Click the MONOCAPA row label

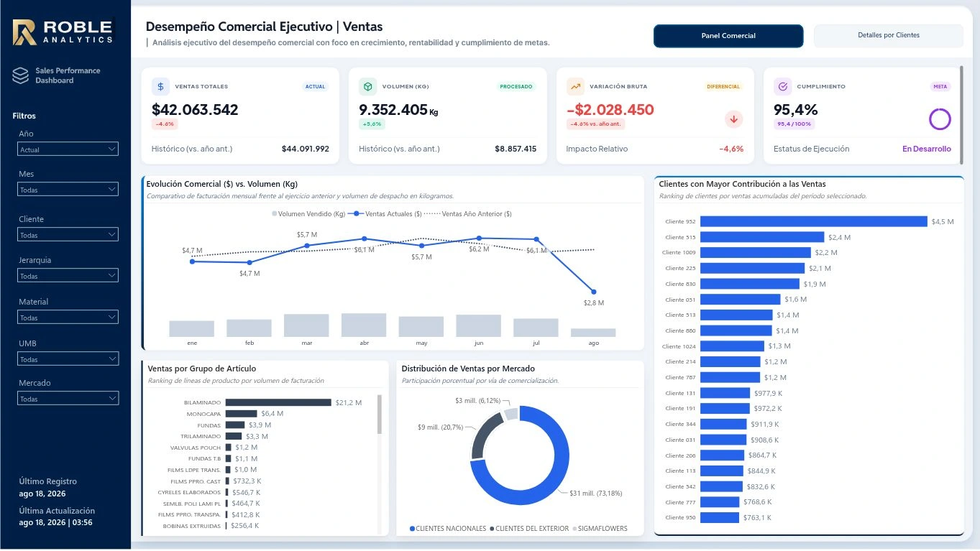[x=203, y=414]
